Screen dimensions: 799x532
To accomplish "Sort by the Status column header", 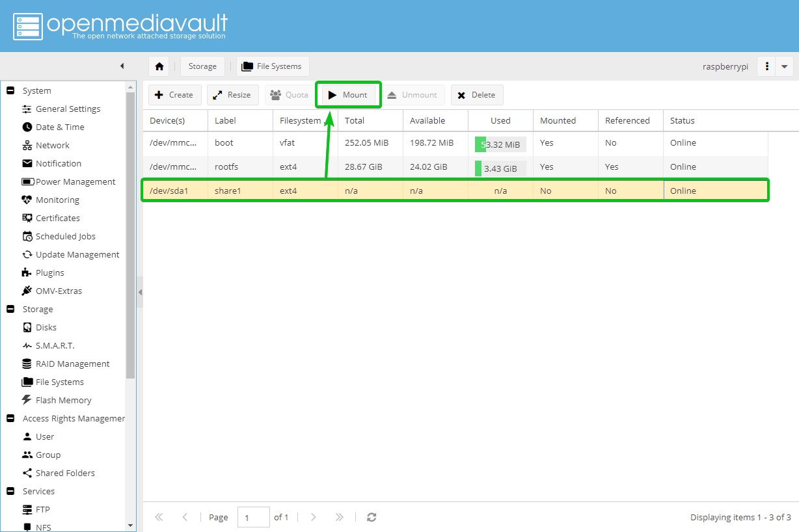I will click(x=716, y=121).
